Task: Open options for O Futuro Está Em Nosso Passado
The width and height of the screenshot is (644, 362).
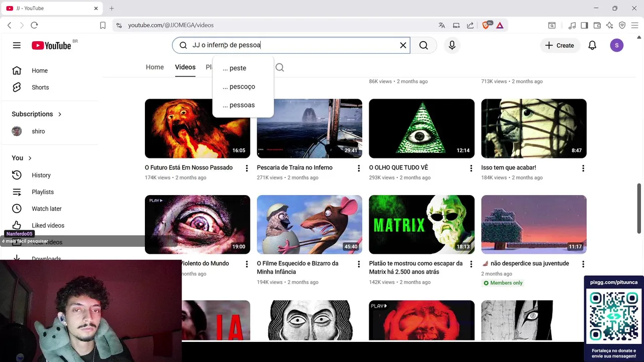Action: point(247,168)
